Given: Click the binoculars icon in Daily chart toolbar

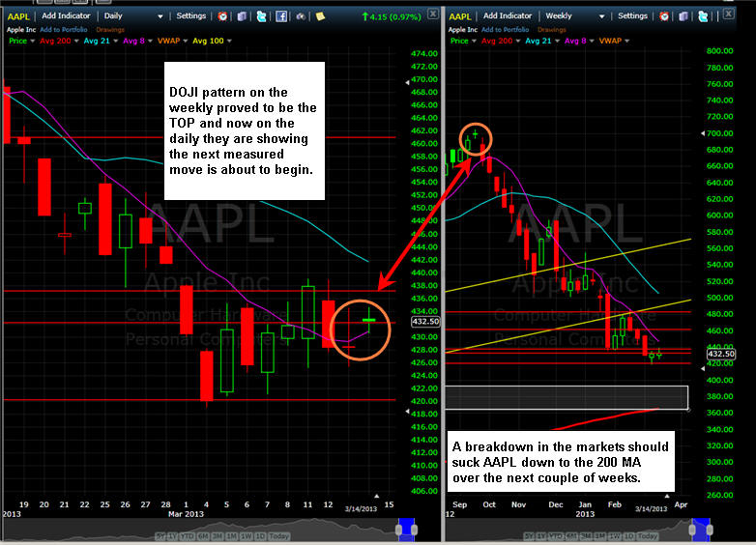Looking at the screenshot, I should pyautogui.click(x=301, y=16).
